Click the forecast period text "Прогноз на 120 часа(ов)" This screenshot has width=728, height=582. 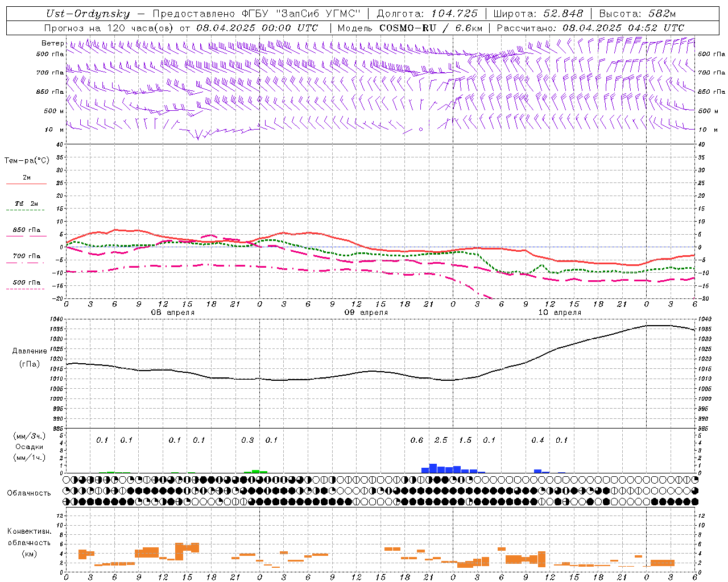point(108,28)
